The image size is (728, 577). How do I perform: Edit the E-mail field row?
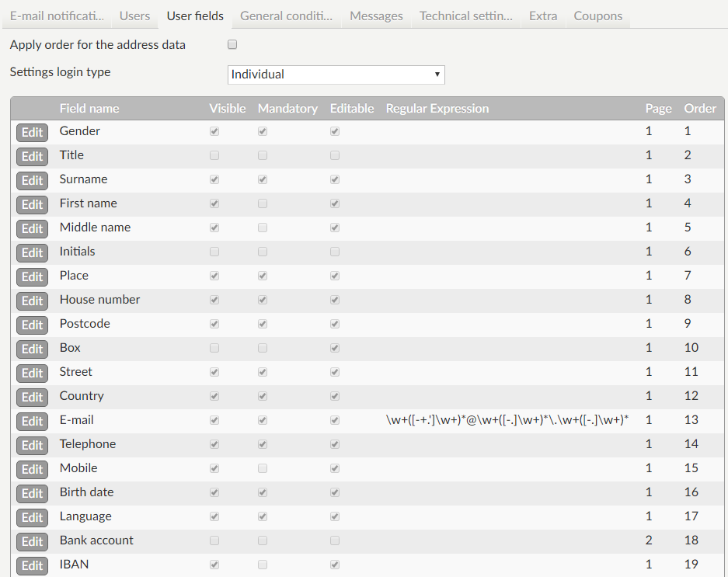click(x=32, y=421)
